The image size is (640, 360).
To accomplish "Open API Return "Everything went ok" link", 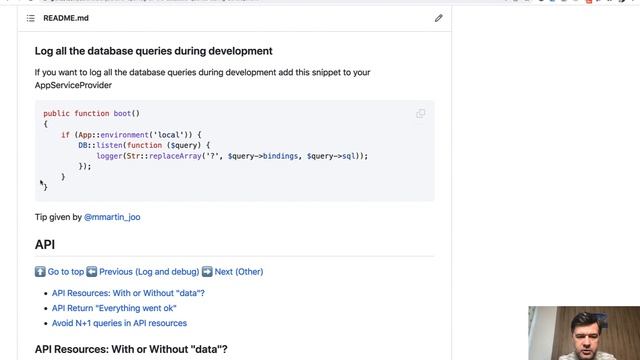I will pyautogui.click(x=114, y=308).
